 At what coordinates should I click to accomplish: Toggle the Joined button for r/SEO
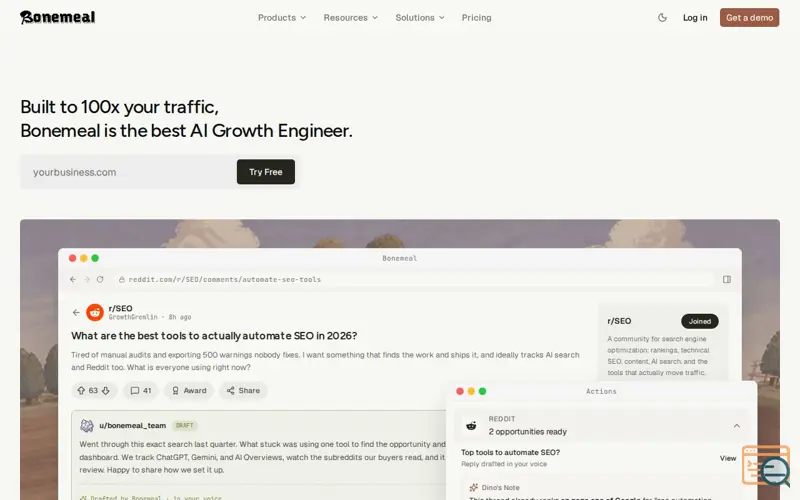pos(699,321)
